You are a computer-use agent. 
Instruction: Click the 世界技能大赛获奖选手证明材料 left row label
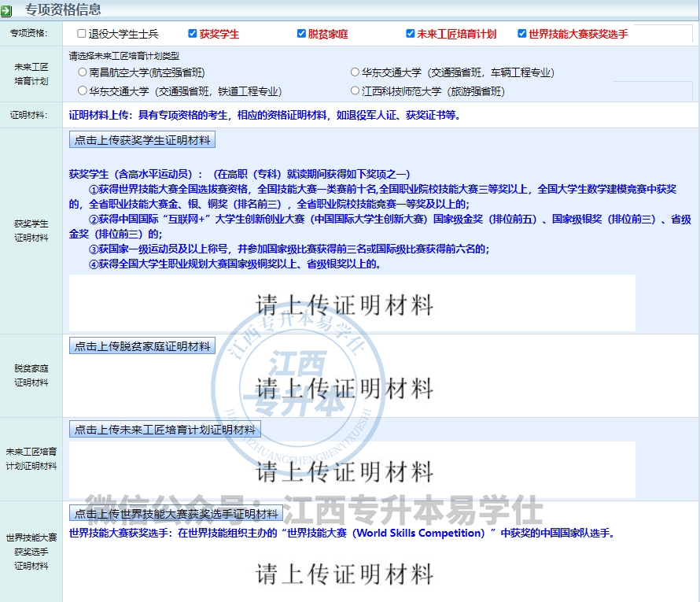click(x=31, y=552)
